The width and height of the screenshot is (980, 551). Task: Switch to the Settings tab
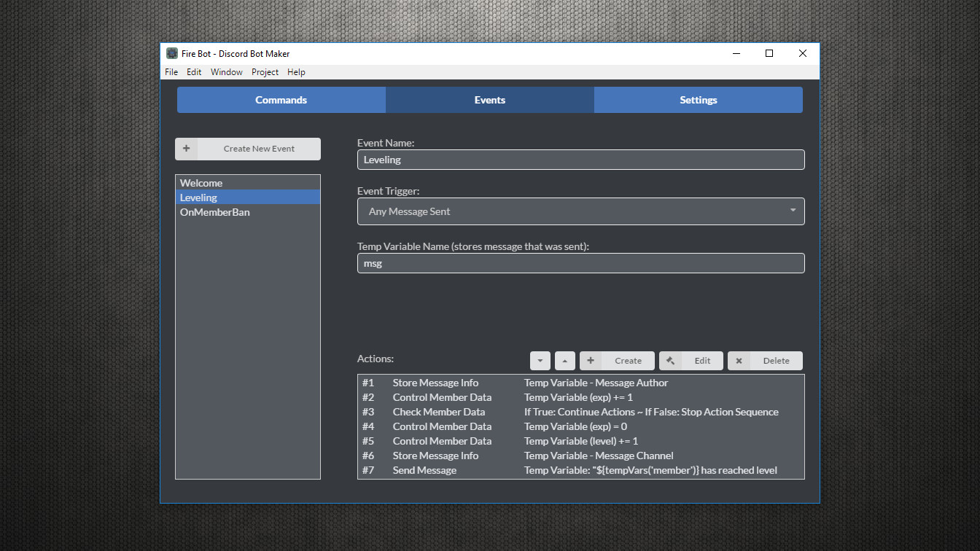point(698,100)
